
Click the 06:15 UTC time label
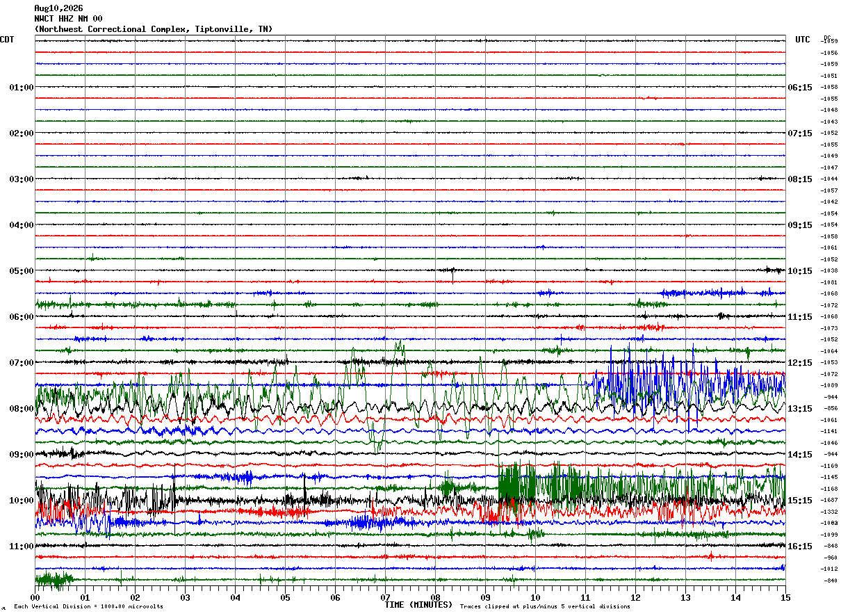pyautogui.click(x=800, y=88)
